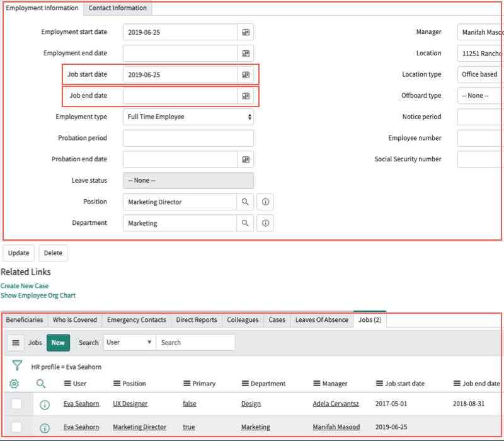The width and height of the screenshot is (504, 441).
Task: Open calendar picker for Employment start date
Action: [246, 32]
